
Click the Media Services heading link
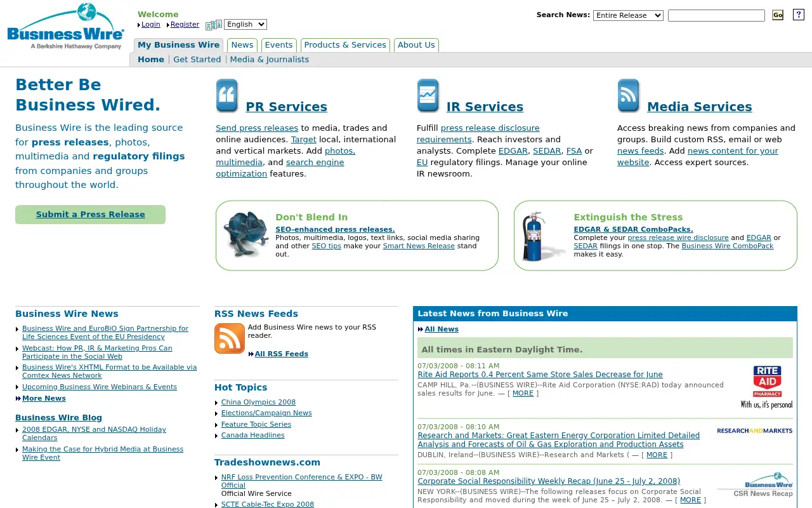pyautogui.click(x=700, y=107)
